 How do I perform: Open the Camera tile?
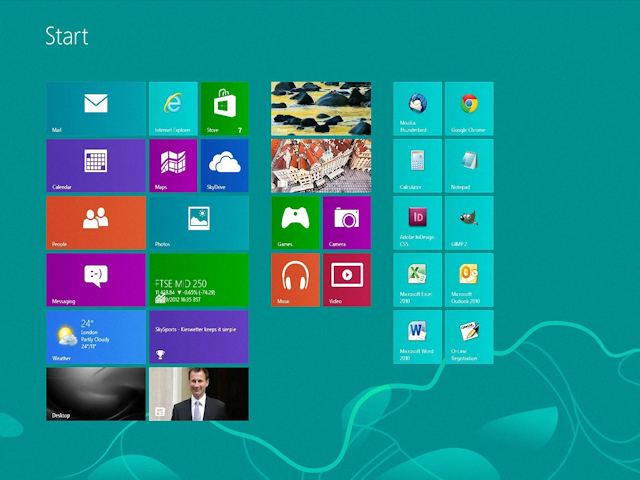(x=346, y=222)
